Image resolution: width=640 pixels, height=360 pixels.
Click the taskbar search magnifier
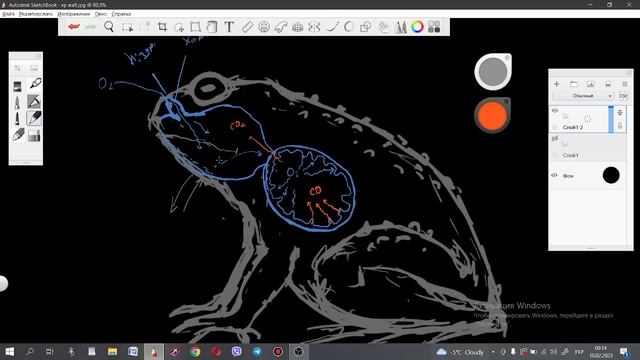pyautogui.click(x=30, y=351)
